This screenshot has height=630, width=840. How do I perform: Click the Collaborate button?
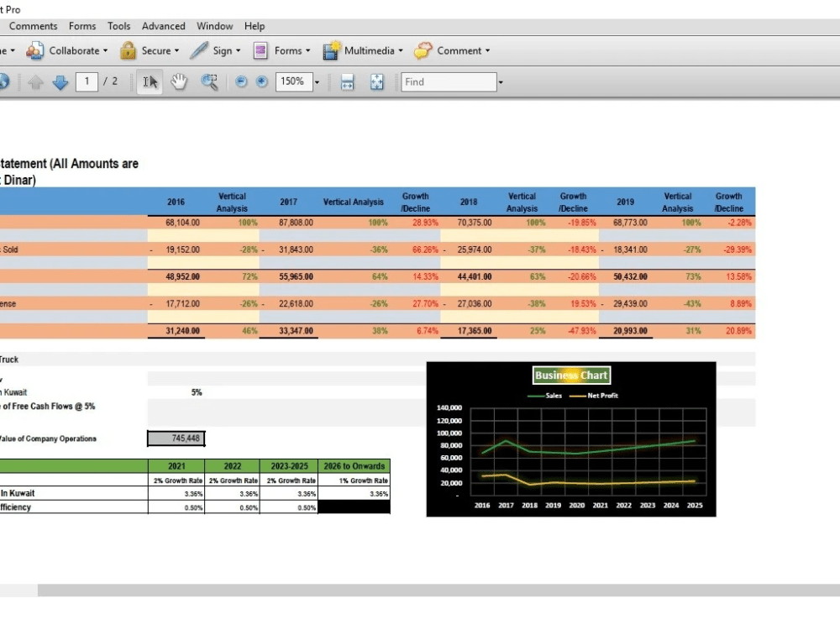[67, 50]
